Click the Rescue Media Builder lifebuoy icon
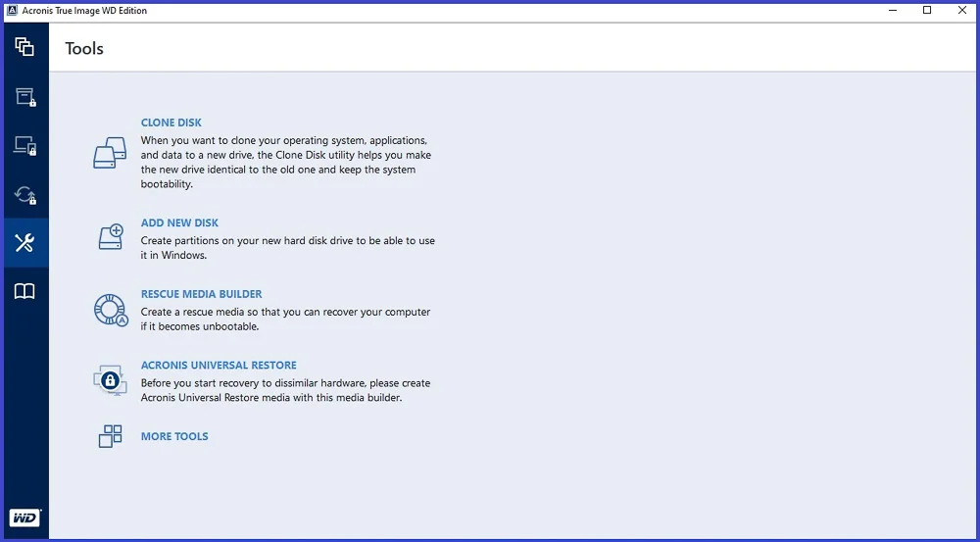Viewport: 980px width, 542px height. tap(111, 310)
